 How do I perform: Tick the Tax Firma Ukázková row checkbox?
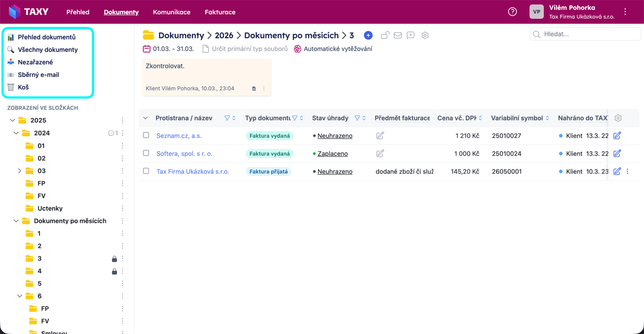(x=146, y=171)
